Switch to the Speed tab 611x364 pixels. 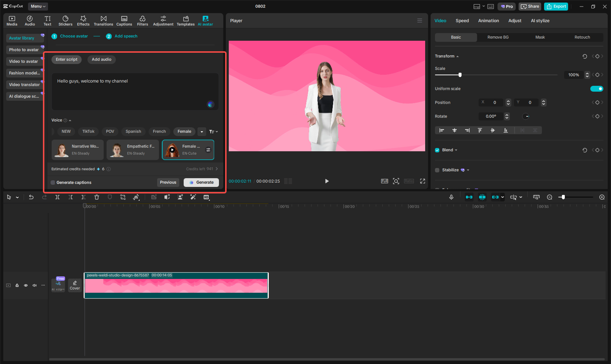[x=462, y=20]
